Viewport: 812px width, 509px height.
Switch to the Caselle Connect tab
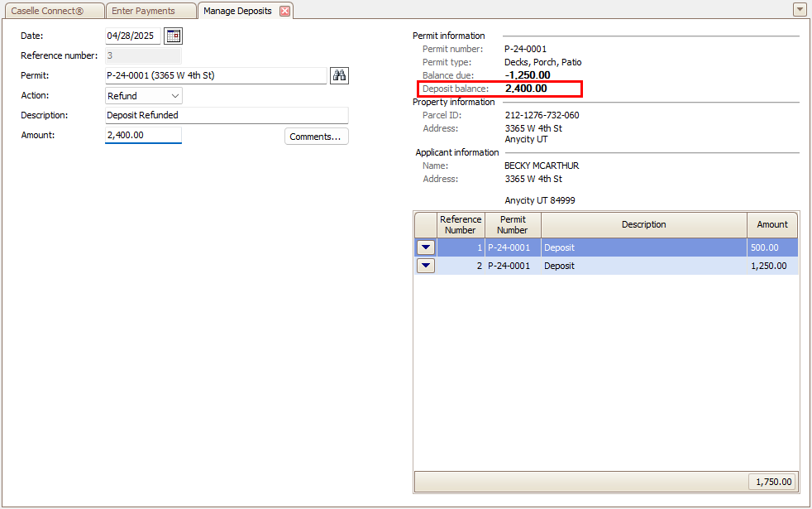tap(53, 11)
